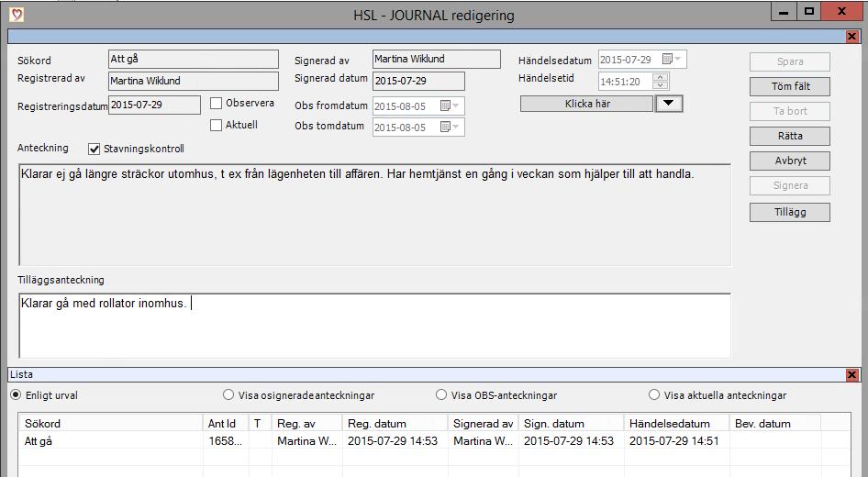Sort by the Sign. datum column header
This screenshot has height=477, width=868.
pos(571,423)
